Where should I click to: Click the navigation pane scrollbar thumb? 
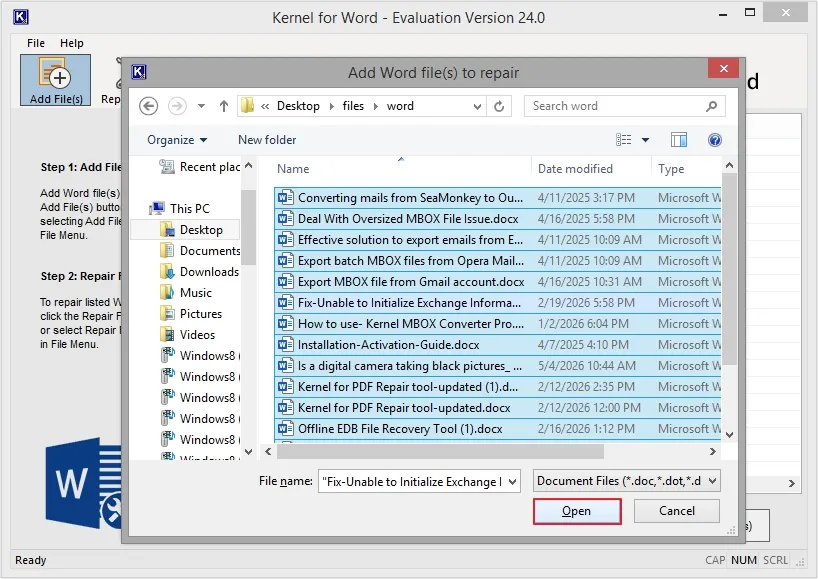pos(248,227)
